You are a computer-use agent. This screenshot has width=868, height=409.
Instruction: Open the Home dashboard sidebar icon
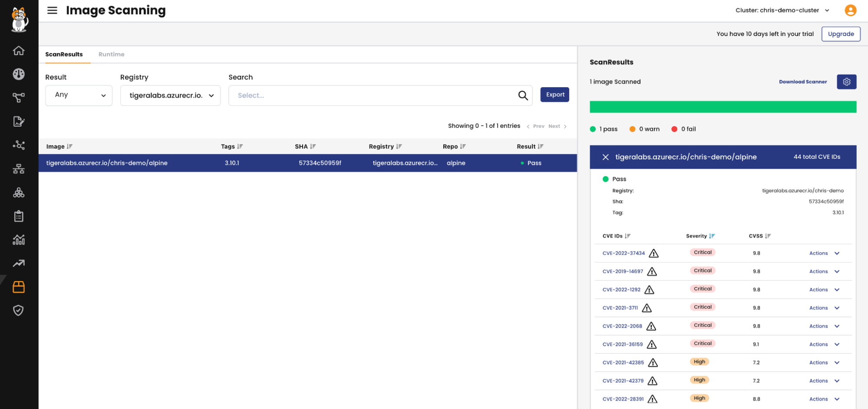point(19,50)
